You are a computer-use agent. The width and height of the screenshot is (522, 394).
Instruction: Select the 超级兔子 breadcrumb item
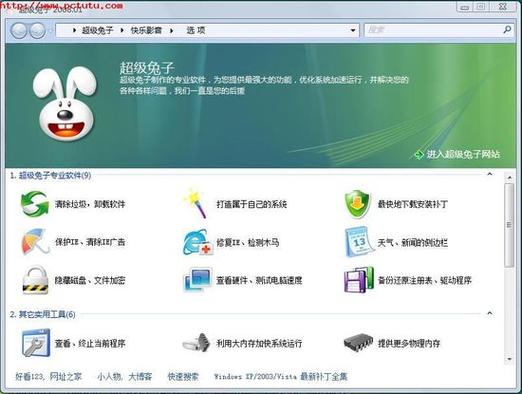click(98, 30)
